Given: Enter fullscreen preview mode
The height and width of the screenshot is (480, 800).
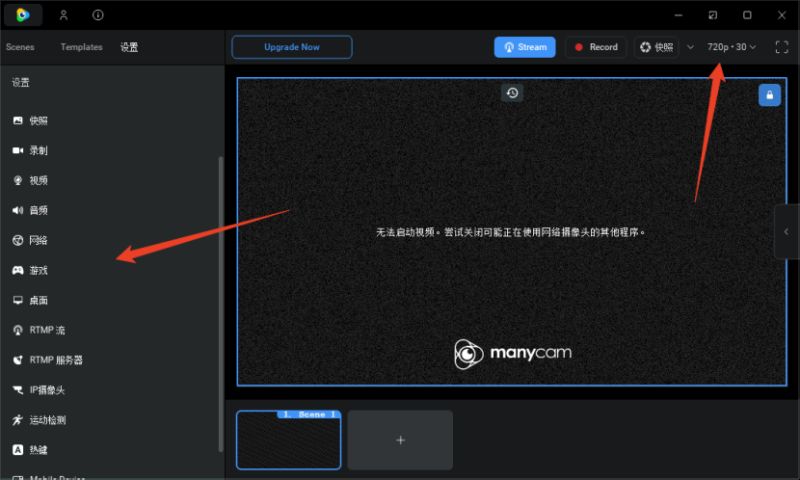Looking at the screenshot, I should (x=781, y=47).
